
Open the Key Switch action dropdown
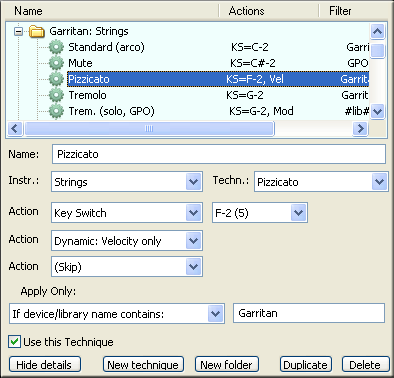click(193, 212)
